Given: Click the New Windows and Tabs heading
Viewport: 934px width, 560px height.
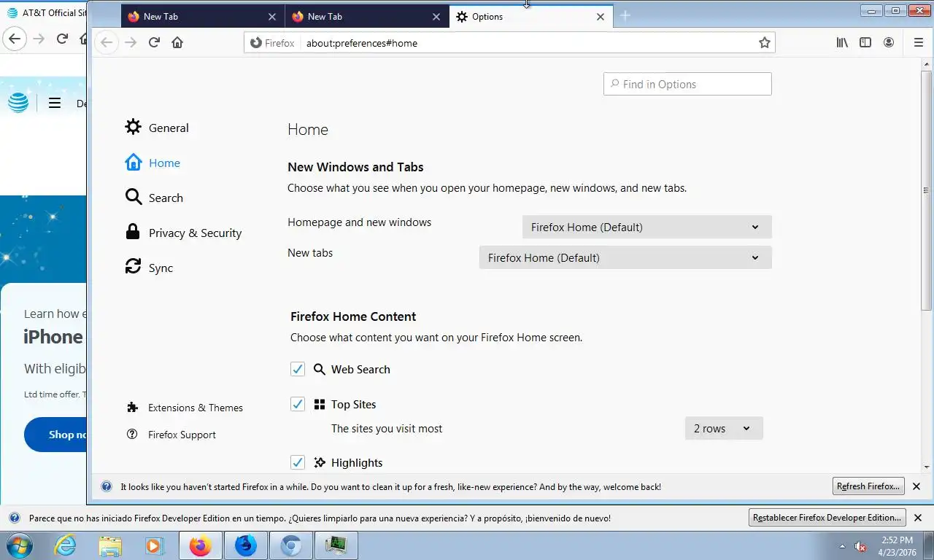Looking at the screenshot, I should tap(355, 167).
